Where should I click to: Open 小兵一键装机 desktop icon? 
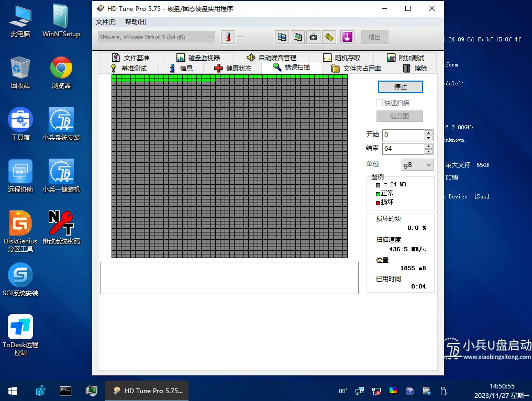(x=61, y=176)
